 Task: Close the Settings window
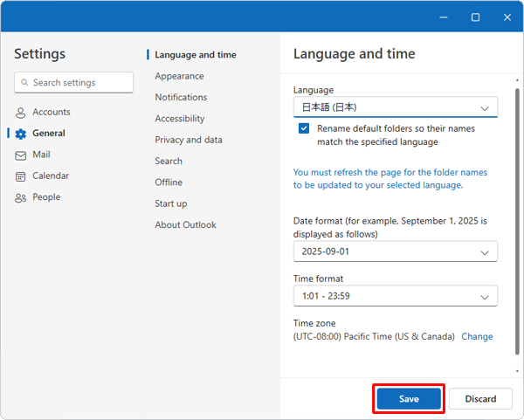click(x=507, y=17)
